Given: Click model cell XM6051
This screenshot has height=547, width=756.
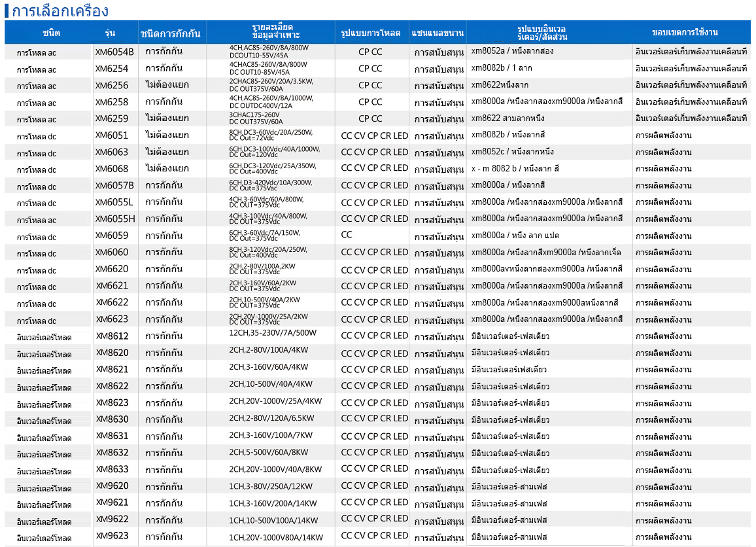Looking at the screenshot, I should click(x=112, y=135).
